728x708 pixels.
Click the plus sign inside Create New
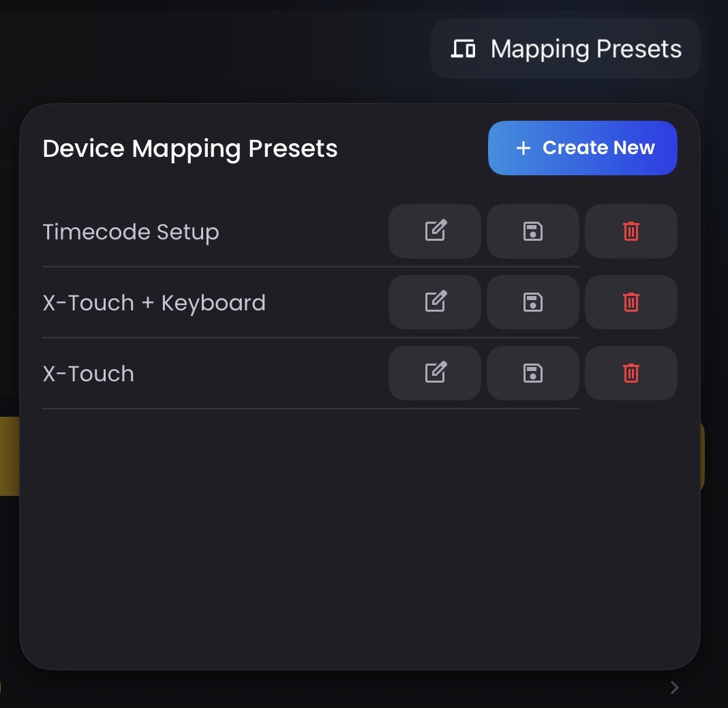(x=523, y=148)
